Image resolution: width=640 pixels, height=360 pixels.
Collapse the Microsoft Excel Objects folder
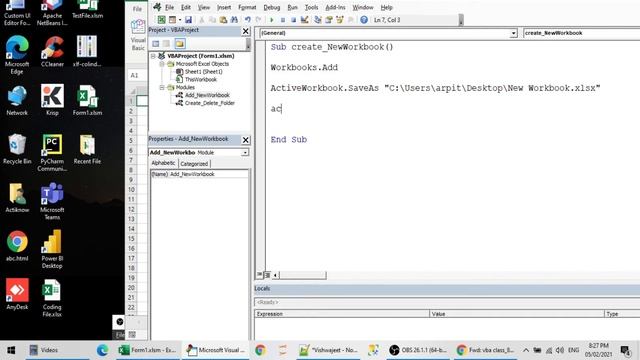(x=162, y=64)
